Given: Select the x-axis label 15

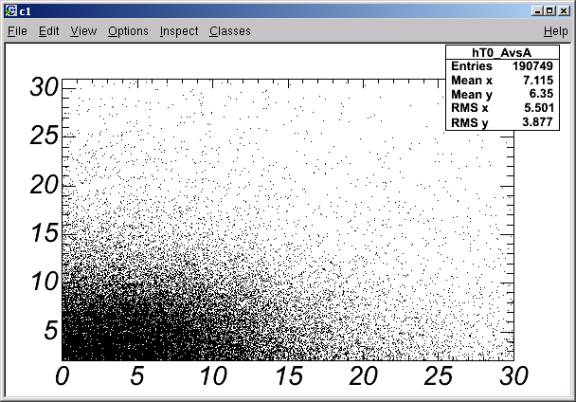Looking at the screenshot, I should [289, 376].
